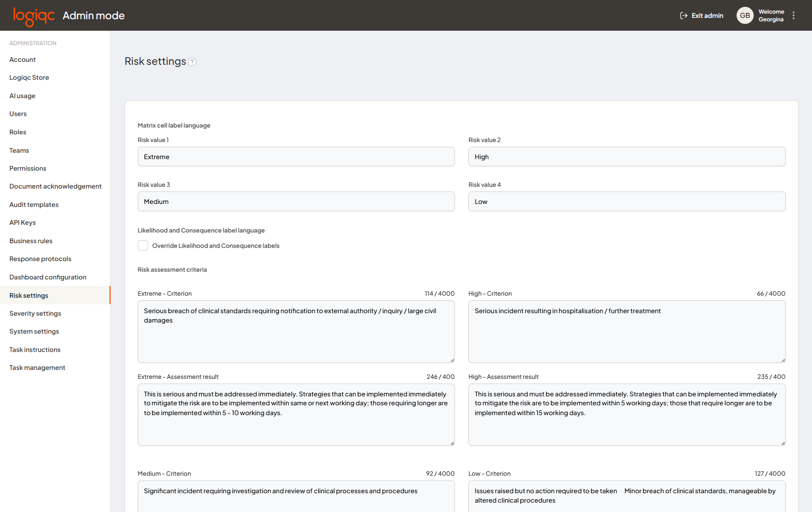Click resize handle of Extreme - Criterion box

[x=452, y=360]
